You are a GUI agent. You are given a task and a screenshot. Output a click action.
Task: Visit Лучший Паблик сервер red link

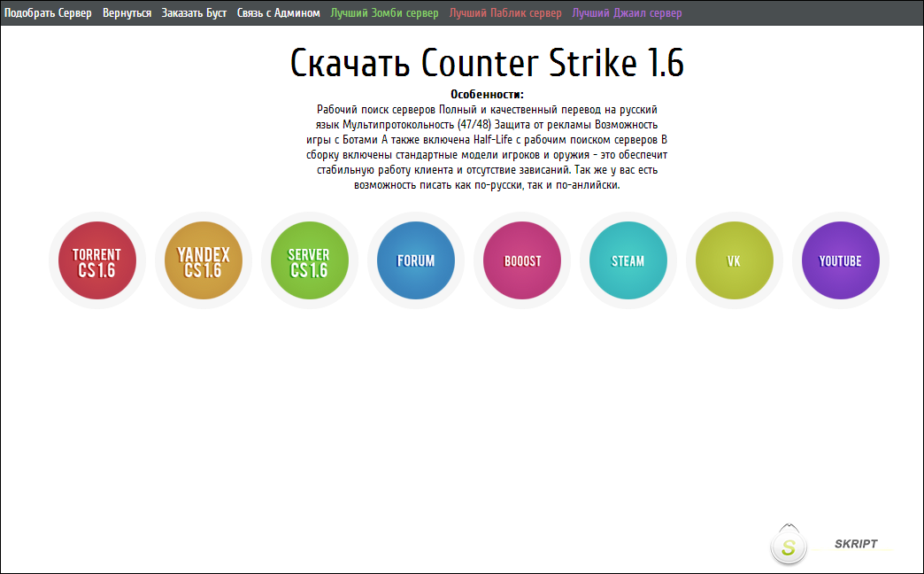505,13
